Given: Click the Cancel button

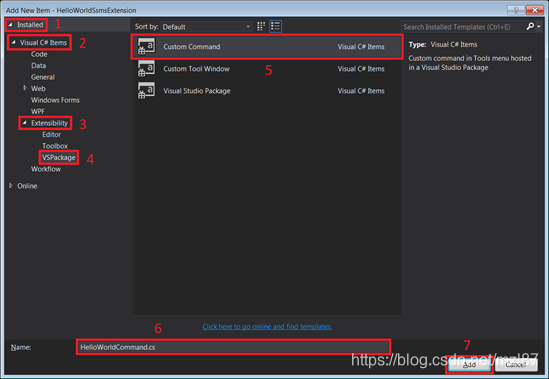Looking at the screenshot, I should click(516, 365).
